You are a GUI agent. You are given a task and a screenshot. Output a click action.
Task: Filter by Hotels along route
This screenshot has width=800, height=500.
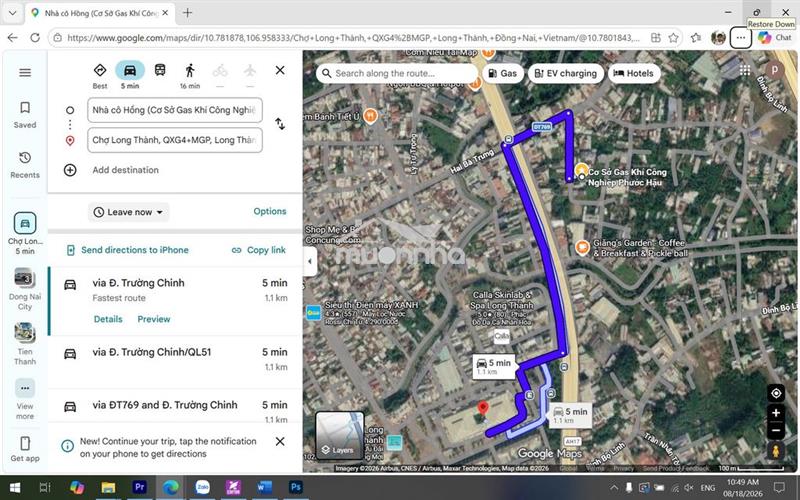tap(634, 73)
